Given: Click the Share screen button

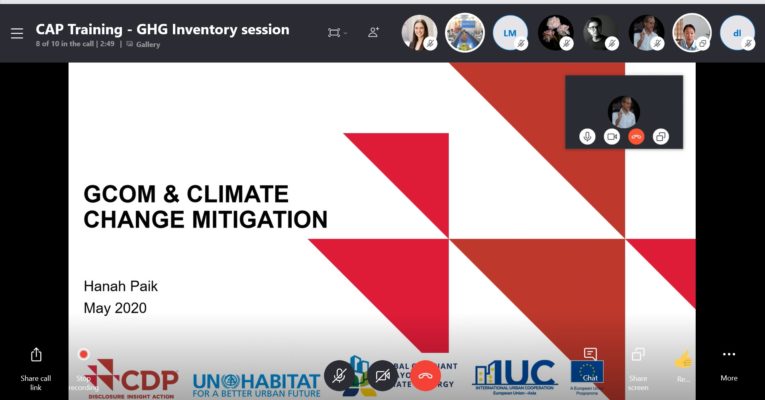Looking at the screenshot, I should tap(638, 369).
